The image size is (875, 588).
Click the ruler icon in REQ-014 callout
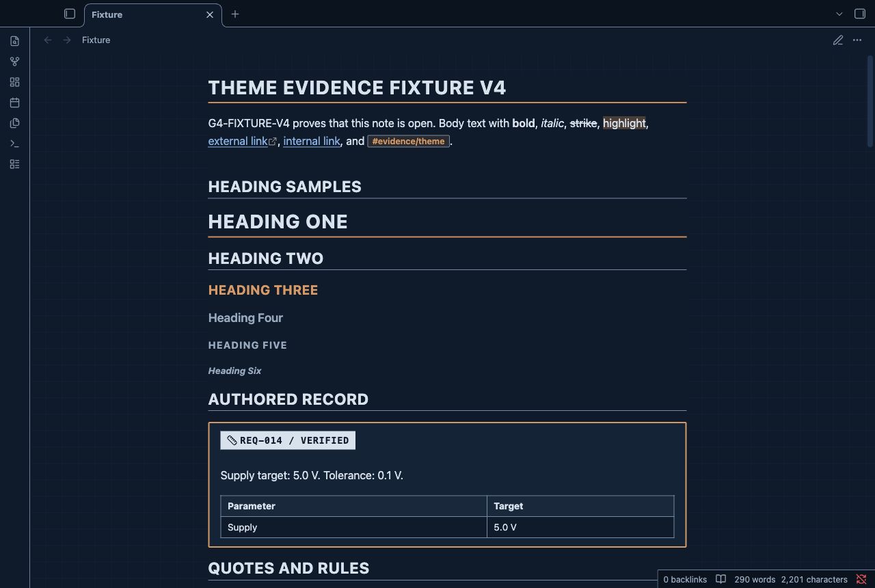pos(232,440)
